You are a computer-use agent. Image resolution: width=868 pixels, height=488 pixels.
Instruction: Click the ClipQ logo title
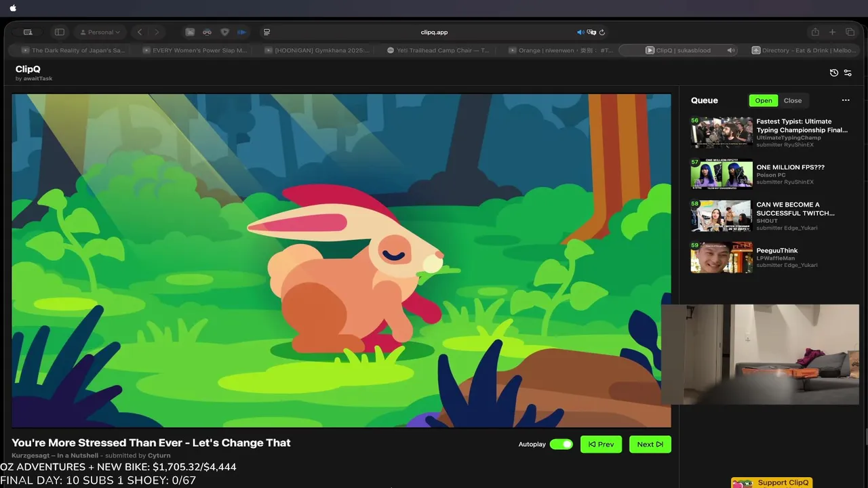(28, 69)
